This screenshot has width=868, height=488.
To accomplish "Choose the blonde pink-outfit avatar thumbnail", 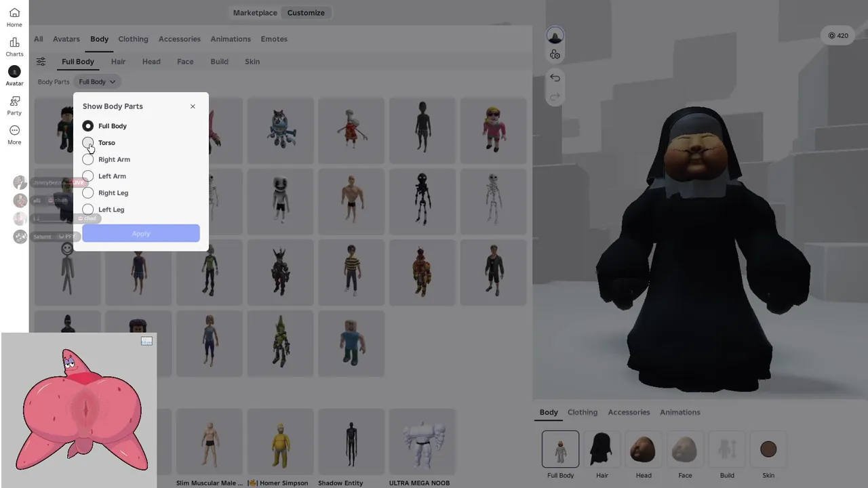I will [x=493, y=130].
